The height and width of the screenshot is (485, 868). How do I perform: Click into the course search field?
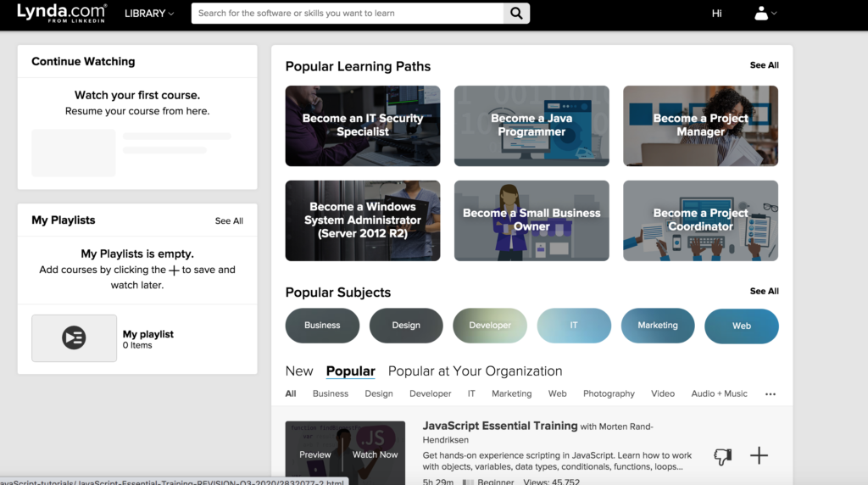[x=348, y=14]
